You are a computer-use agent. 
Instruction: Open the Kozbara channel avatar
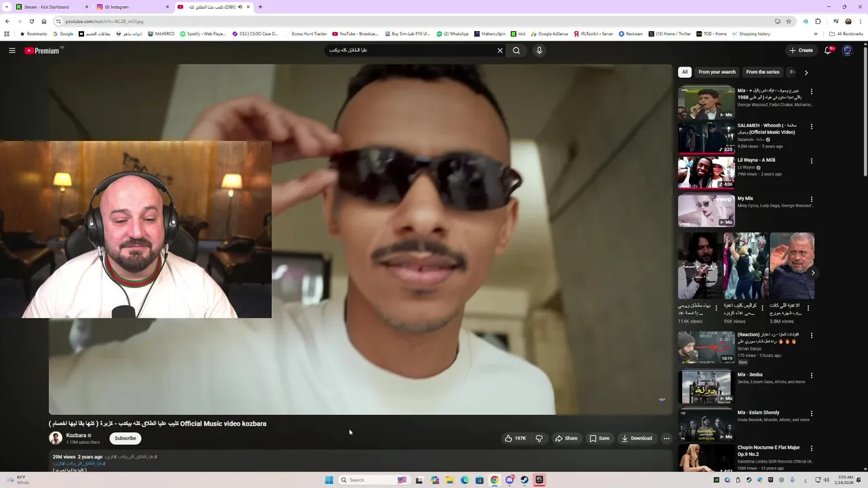(x=56, y=439)
